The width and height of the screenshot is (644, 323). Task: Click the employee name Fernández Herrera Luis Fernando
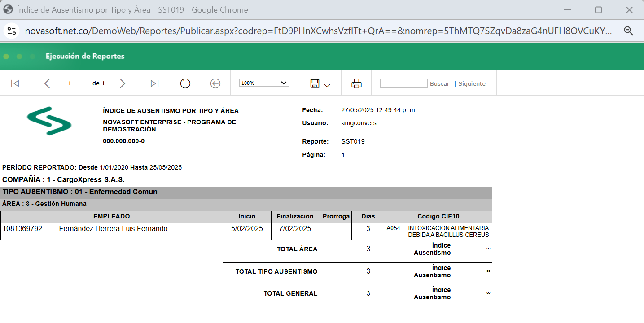(113, 229)
